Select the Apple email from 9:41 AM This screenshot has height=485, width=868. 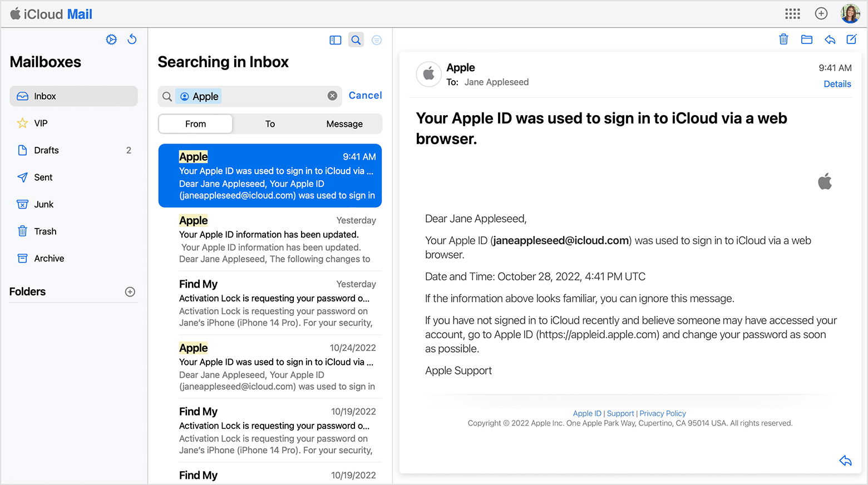click(x=270, y=176)
